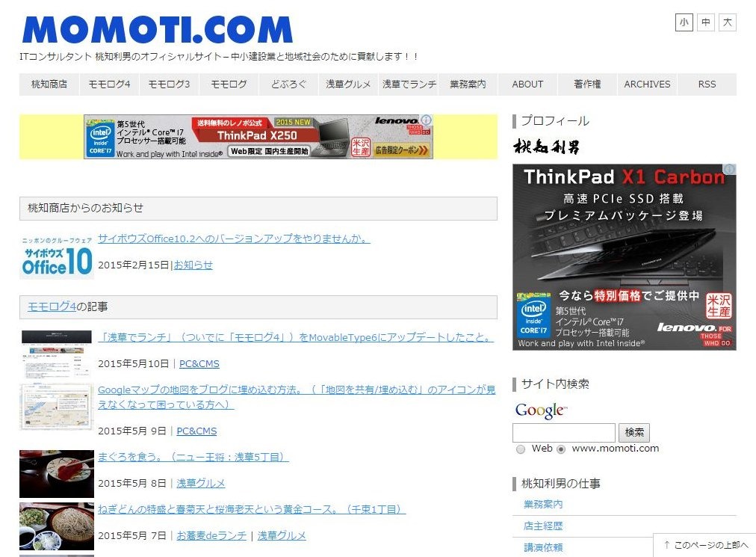This screenshot has width=756, height=557.
Task: Click the 桃知利男 calligraphy profile image
Action: coord(546,147)
